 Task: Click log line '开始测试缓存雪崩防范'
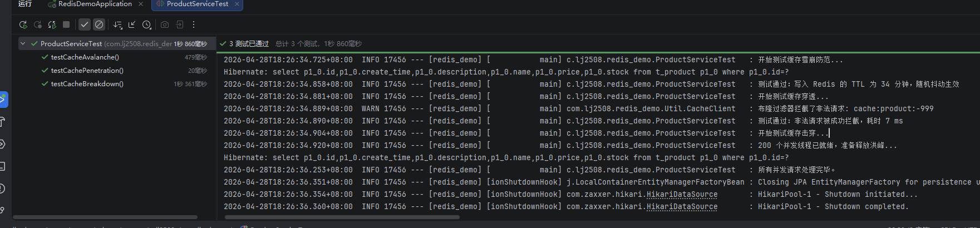tap(533, 60)
